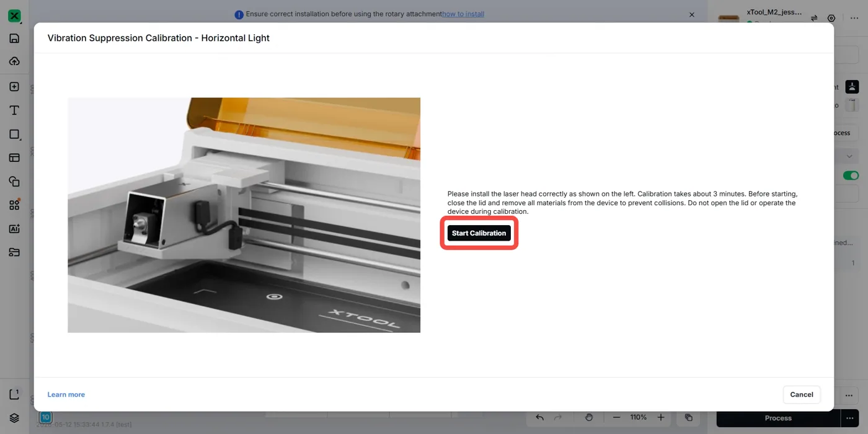Click the Redo arrow in bottom toolbar
The height and width of the screenshot is (434, 868).
[x=557, y=417]
